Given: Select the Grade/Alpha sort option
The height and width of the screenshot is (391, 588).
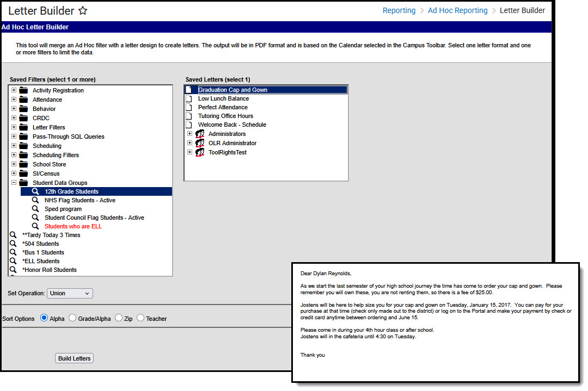Looking at the screenshot, I should coord(72,318).
